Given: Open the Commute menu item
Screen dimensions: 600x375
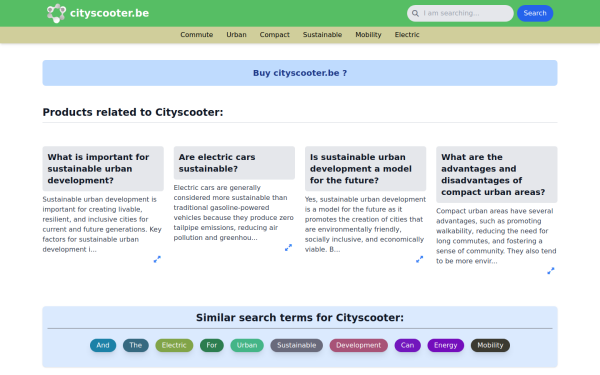Looking at the screenshot, I should pyautogui.click(x=197, y=35).
